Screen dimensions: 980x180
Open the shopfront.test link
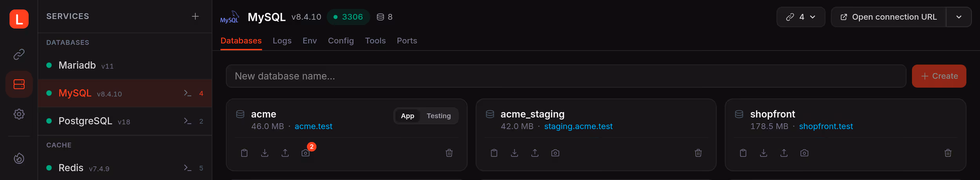826,126
